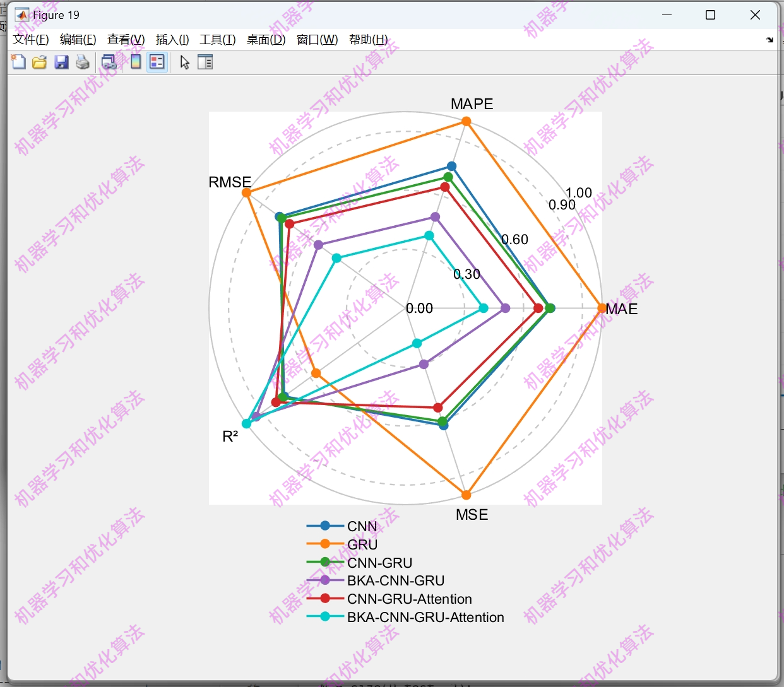Click the 0.30 radial tick label
This screenshot has width=784, height=687.
tap(467, 274)
